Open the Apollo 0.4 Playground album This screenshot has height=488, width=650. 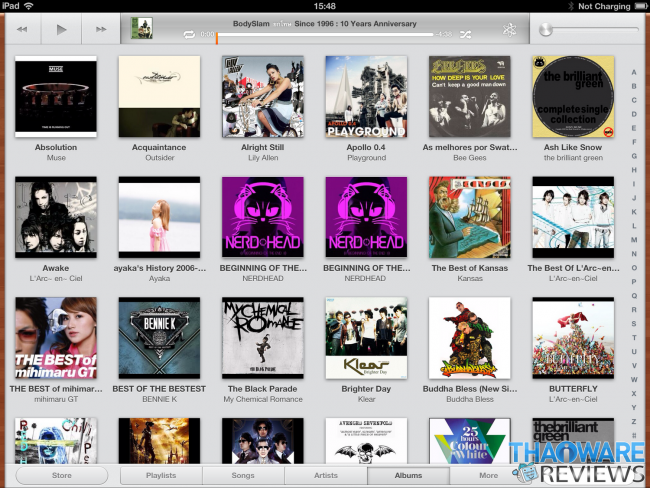click(x=366, y=97)
